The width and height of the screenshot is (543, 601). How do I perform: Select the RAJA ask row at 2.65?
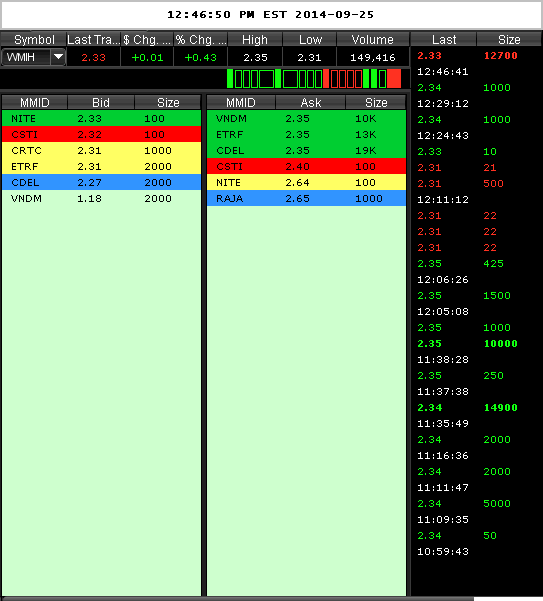click(x=306, y=199)
